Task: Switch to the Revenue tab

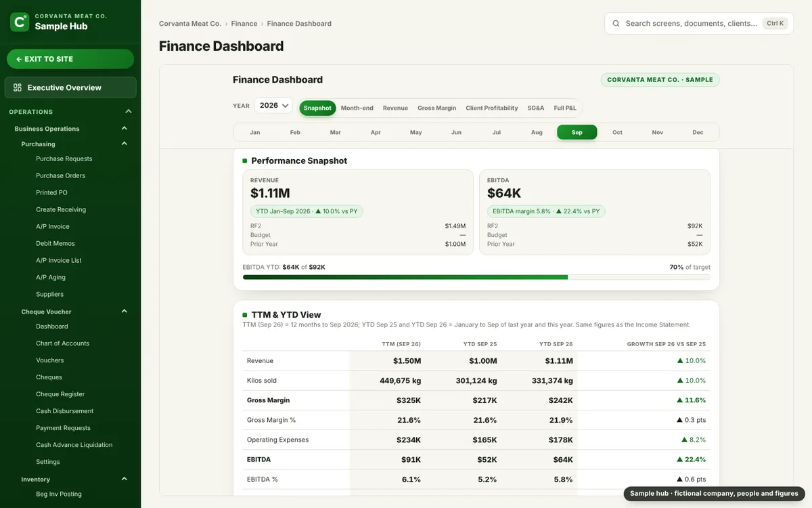Action: point(395,108)
